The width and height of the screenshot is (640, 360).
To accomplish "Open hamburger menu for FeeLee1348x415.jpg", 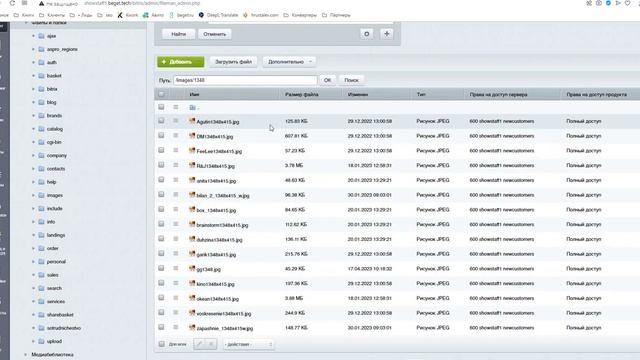I will coord(176,150).
